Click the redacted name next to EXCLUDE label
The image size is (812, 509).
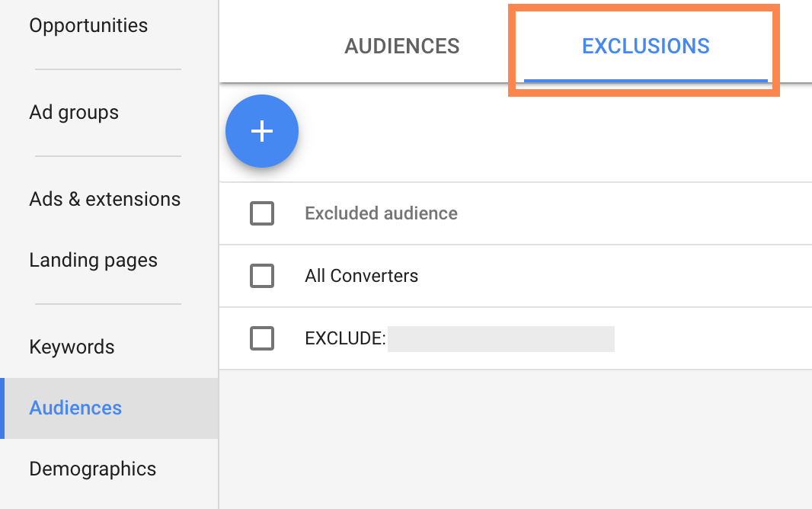(500, 338)
